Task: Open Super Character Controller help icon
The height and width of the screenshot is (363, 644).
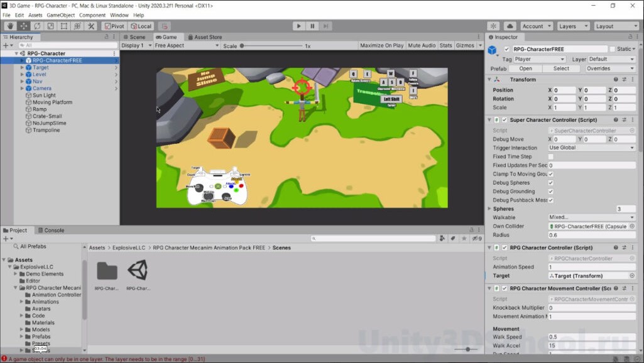Action: 616,120
